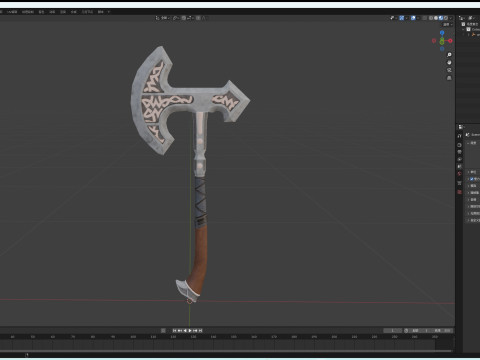The height and width of the screenshot is (360, 480).
Task: Toggle the preview range clock icon
Action: 406,330
